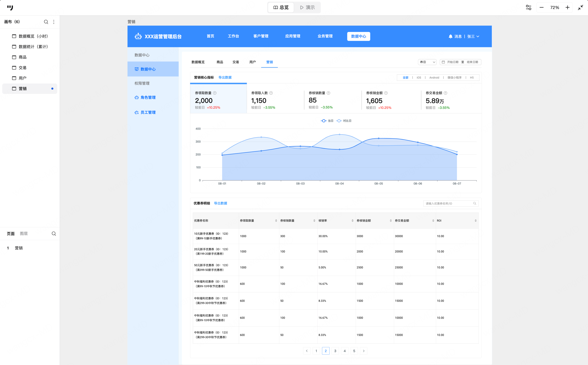Zoom out with the minus icon
This screenshot has height=365, width=588.
coord(541,8)
